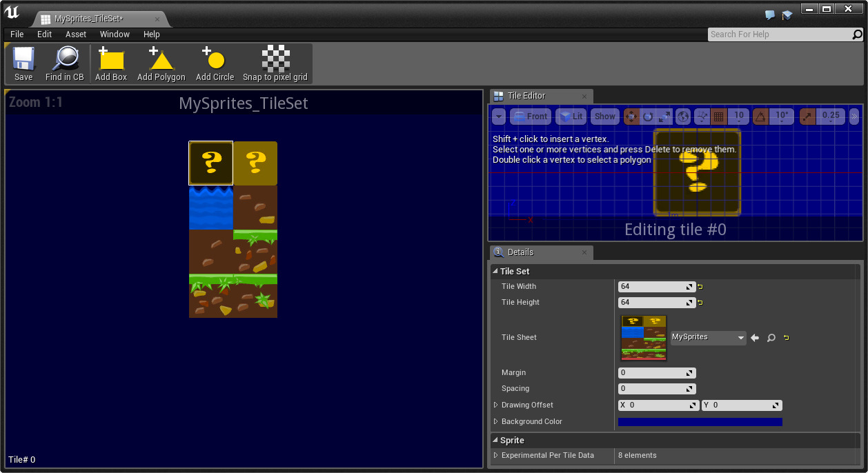868x473 pixels.
Task: Toggle scale snapping icon
Action: (x=807, y=117)
